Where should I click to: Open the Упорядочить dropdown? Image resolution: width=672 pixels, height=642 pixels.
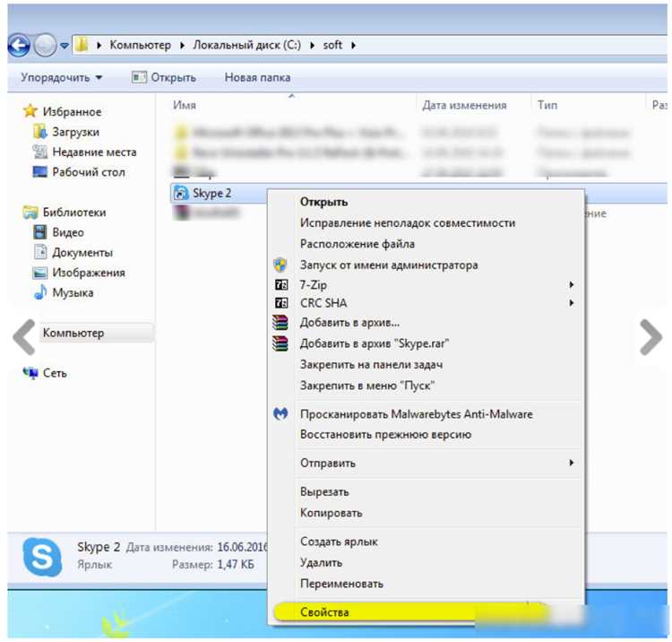coord(61,78)
